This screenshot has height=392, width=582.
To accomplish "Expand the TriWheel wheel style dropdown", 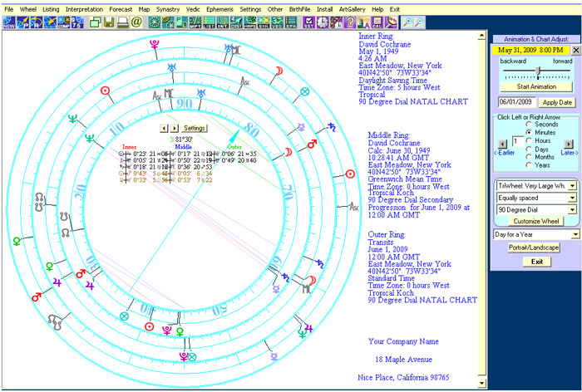I will pyautogui.click(x=572, y=186).
